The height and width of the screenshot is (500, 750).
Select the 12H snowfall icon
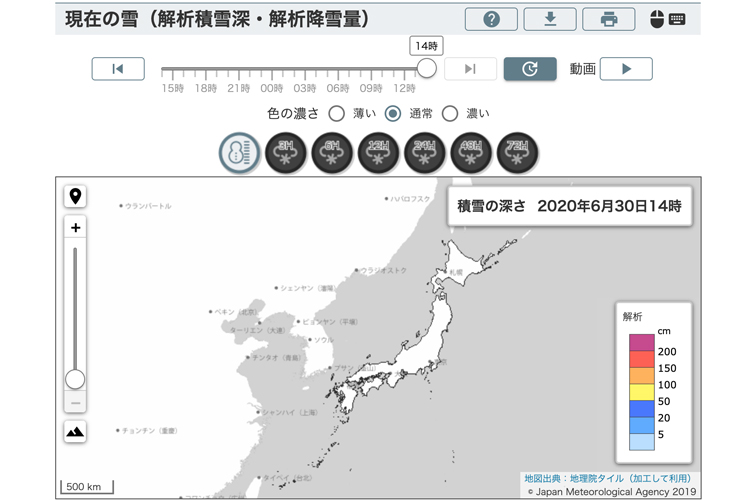378,153
